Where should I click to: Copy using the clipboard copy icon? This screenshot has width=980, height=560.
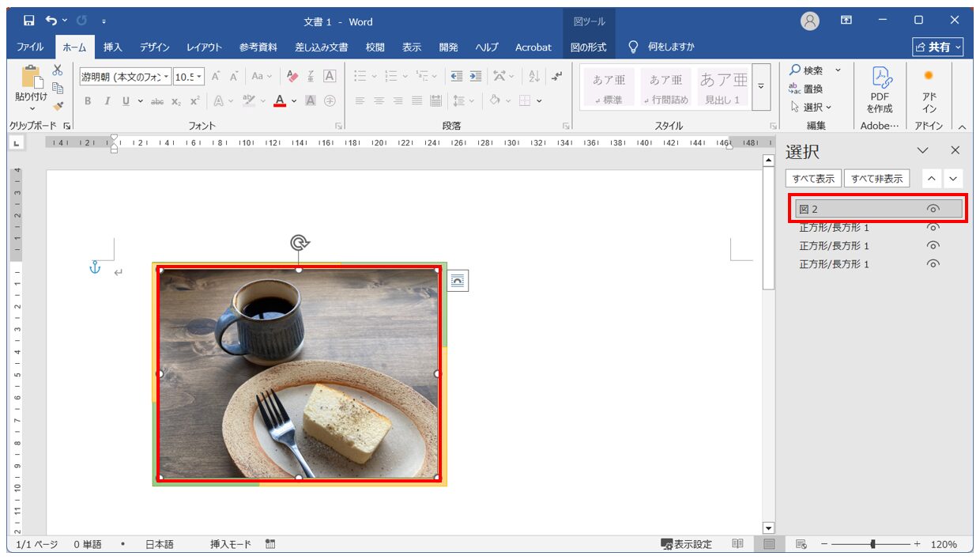pyautogui.click(x=58, y=88)
